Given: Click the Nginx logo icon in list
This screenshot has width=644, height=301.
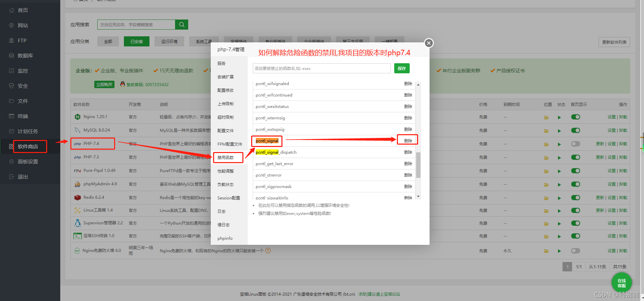Looking at the screenshot, I should 77,117.
